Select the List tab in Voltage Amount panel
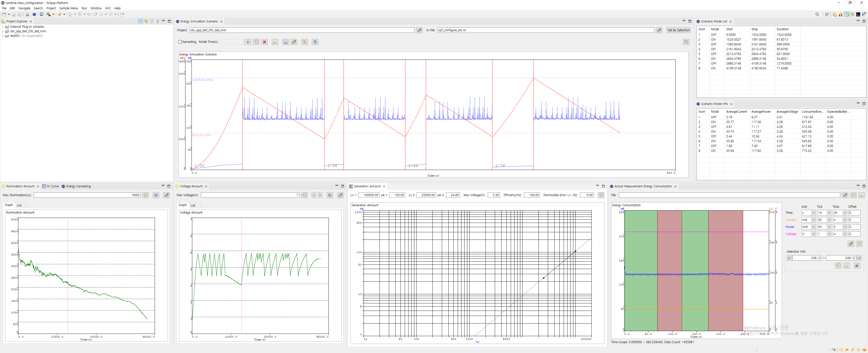The width and height of the screenshot is (868, 353). (x=193, y=205)
